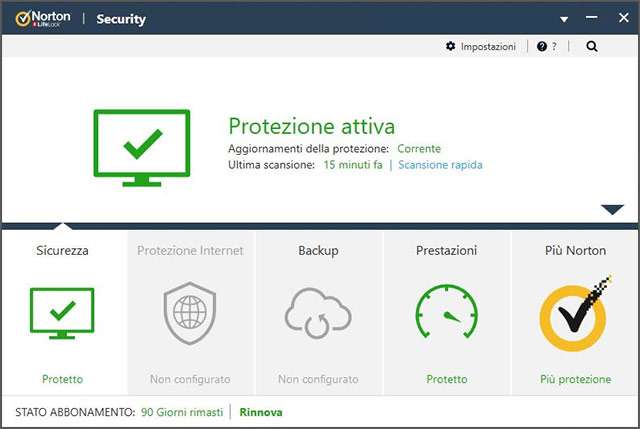Open the Prestazioni tab

pyautogui.click(x=446, y=250)
